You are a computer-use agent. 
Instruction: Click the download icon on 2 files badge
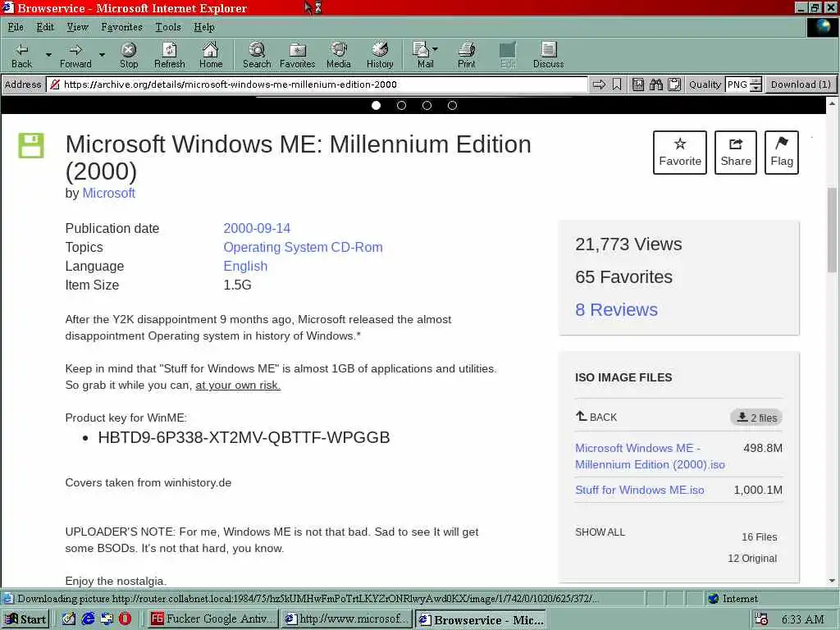tap(742, 417)
